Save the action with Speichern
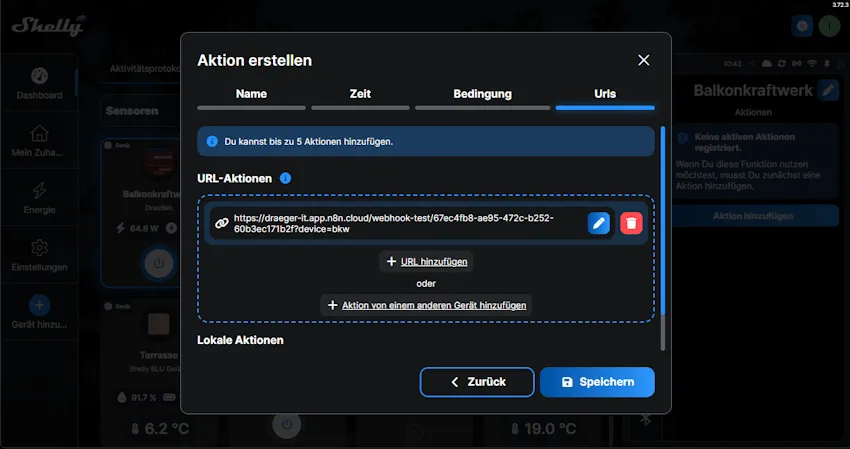Viewport: 850px width, 449px height. tap(597, 382)
